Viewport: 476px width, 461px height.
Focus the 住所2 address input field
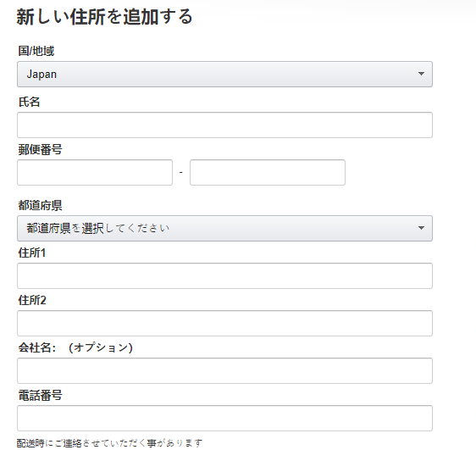click(224, 323)
